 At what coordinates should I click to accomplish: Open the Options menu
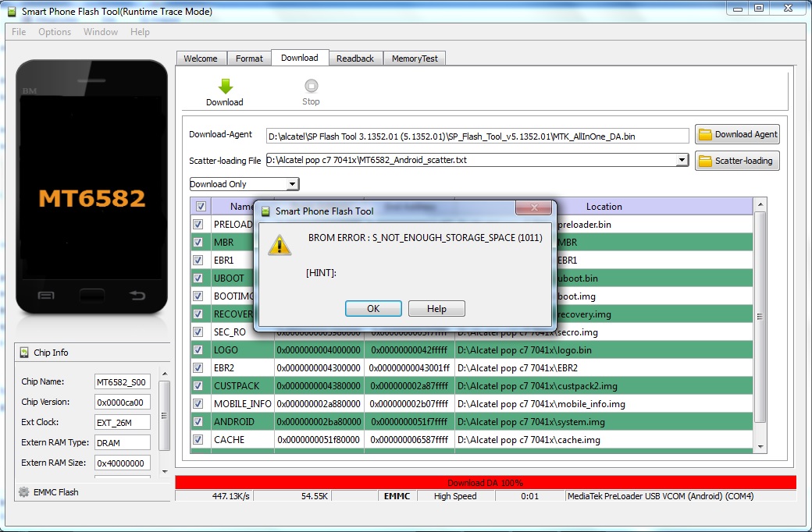(55, 31)
